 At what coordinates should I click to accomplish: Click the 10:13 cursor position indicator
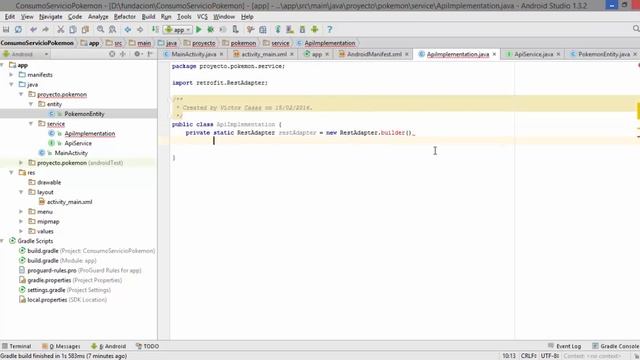509,356
